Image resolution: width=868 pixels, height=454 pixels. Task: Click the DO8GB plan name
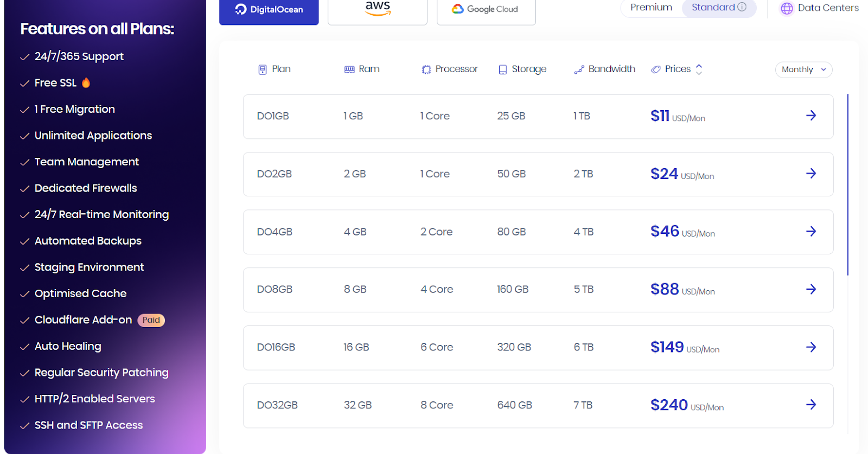pyautogui.click(x=275, y=290)
